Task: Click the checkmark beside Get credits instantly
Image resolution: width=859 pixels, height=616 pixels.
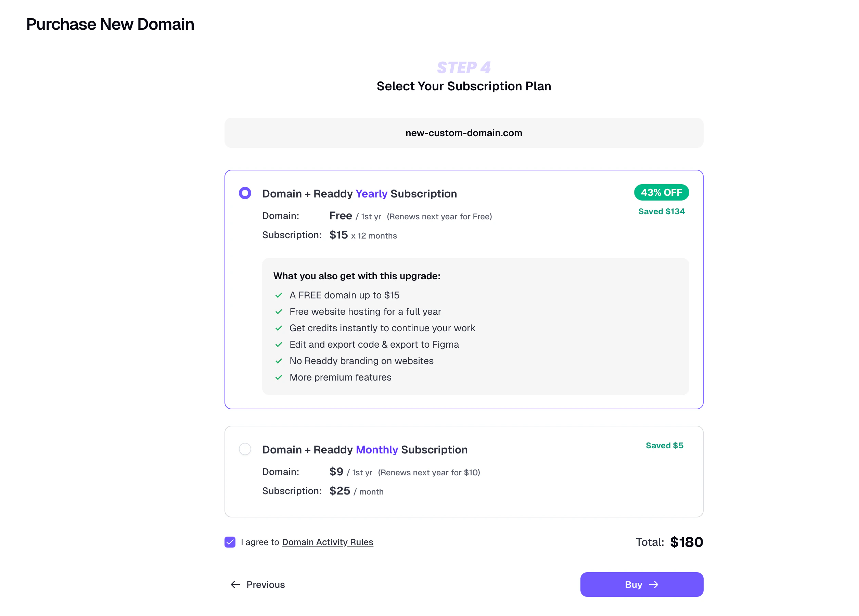Action: (x=279, y=328)
